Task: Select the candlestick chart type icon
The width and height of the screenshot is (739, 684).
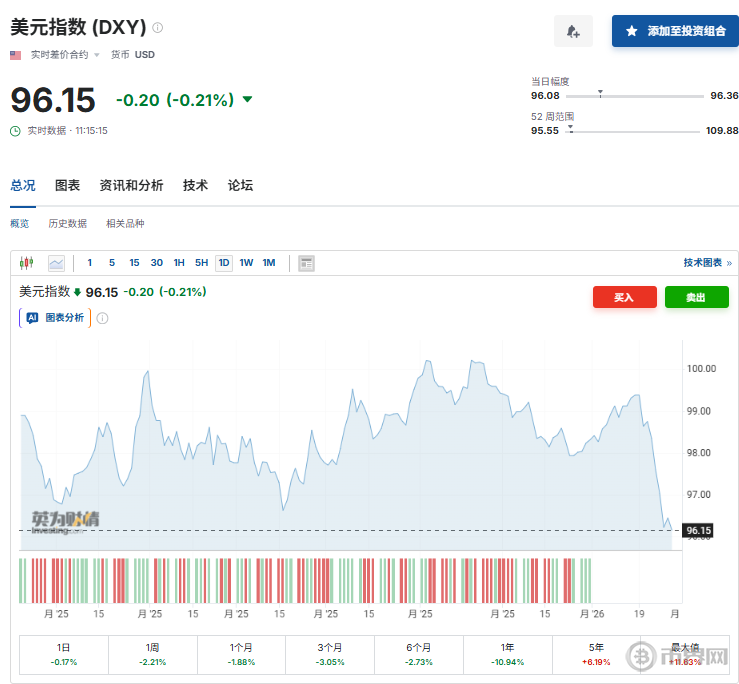Action: tap(27, 263)
